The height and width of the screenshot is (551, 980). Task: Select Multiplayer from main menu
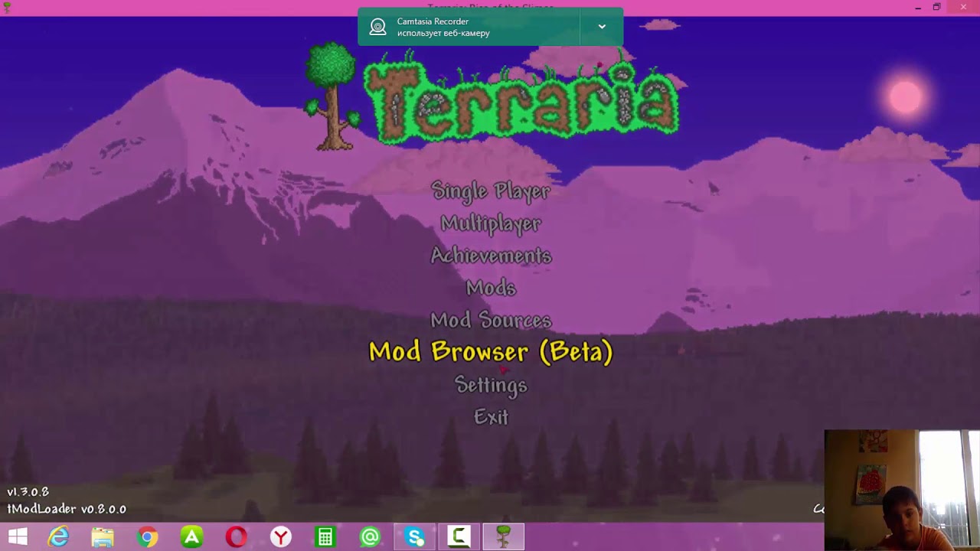pyautogui.click(x=491, y=223)
